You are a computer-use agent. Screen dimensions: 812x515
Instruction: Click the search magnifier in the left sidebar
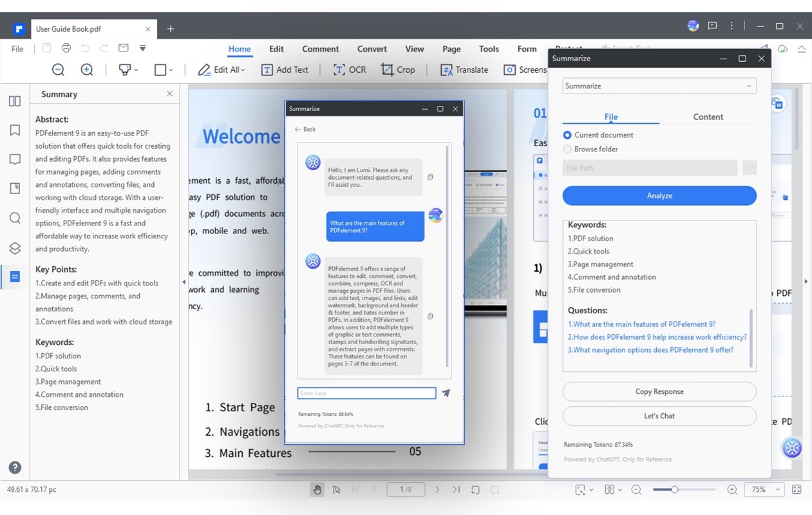[15, 218]
